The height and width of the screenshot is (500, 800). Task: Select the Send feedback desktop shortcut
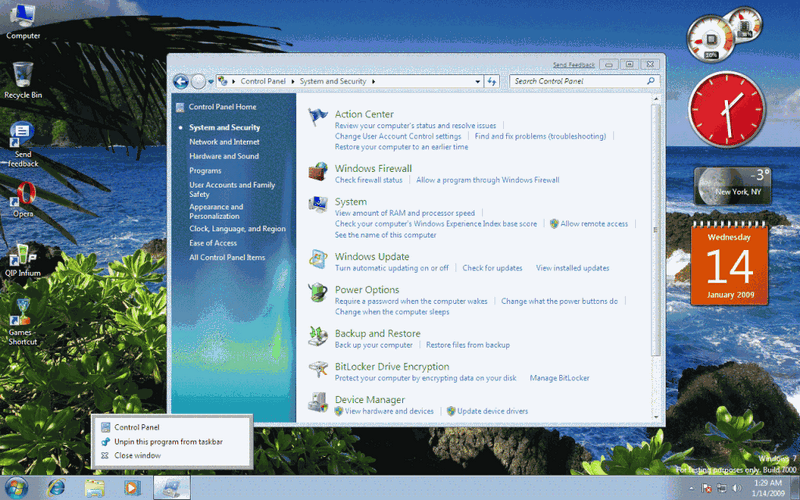pos(23,145)
